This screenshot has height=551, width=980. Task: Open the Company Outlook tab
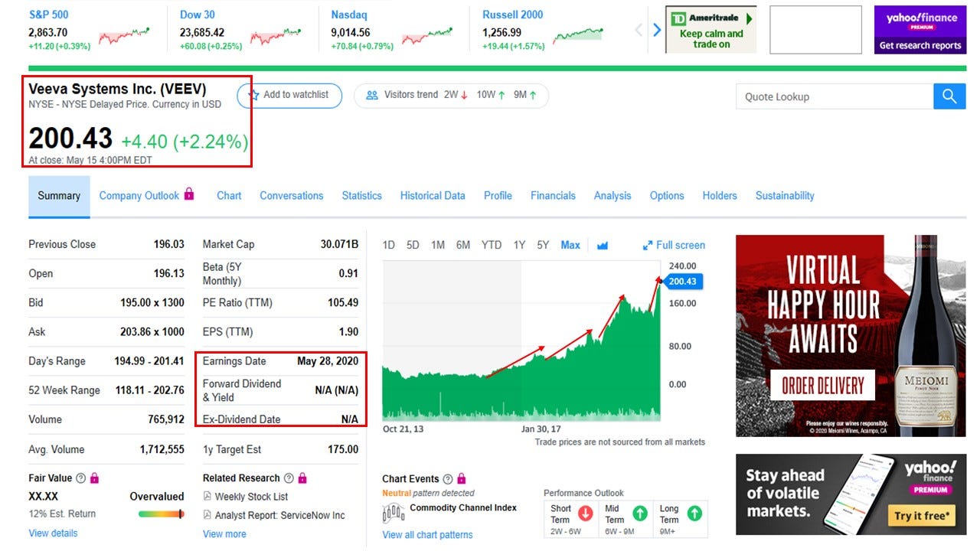pos(139,196)
